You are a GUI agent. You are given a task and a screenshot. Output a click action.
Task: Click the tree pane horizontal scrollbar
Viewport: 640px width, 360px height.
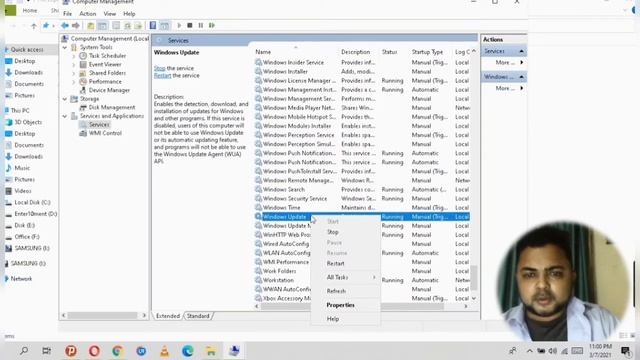[x=102, y=316]
